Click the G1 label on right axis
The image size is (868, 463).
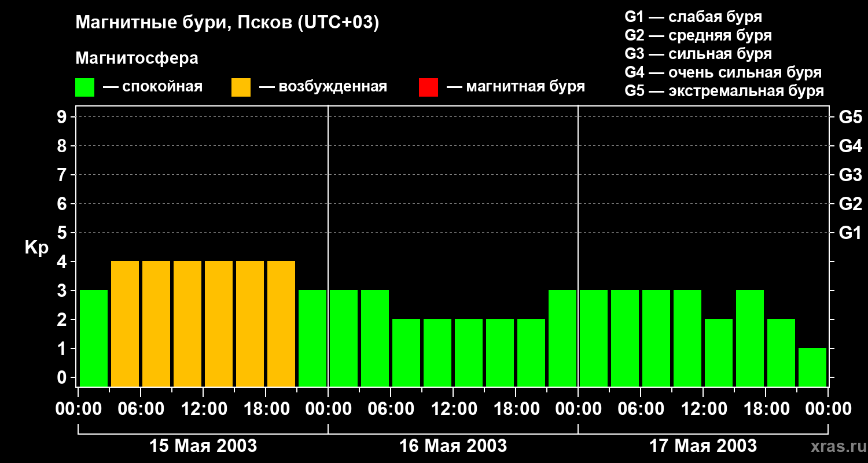(x=850, y=233)
